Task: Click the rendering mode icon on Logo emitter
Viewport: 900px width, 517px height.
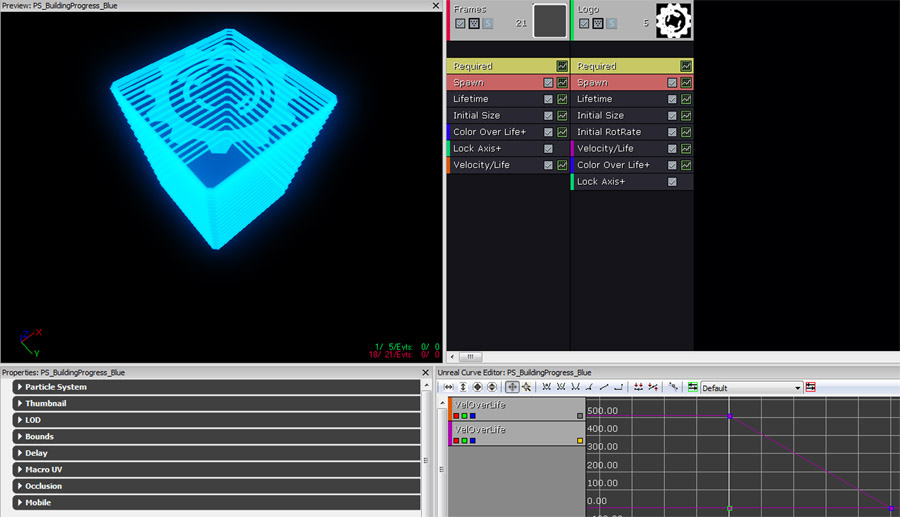Action: [597, 23]
